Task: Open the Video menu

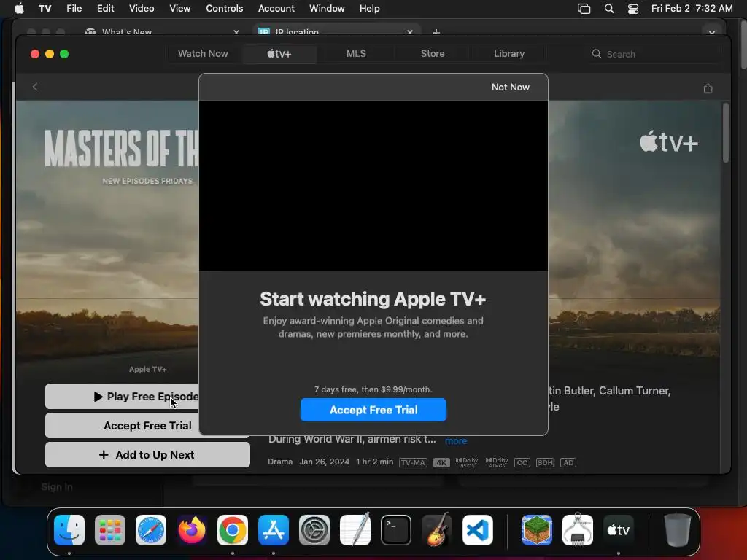Action: tap(142, 9)
